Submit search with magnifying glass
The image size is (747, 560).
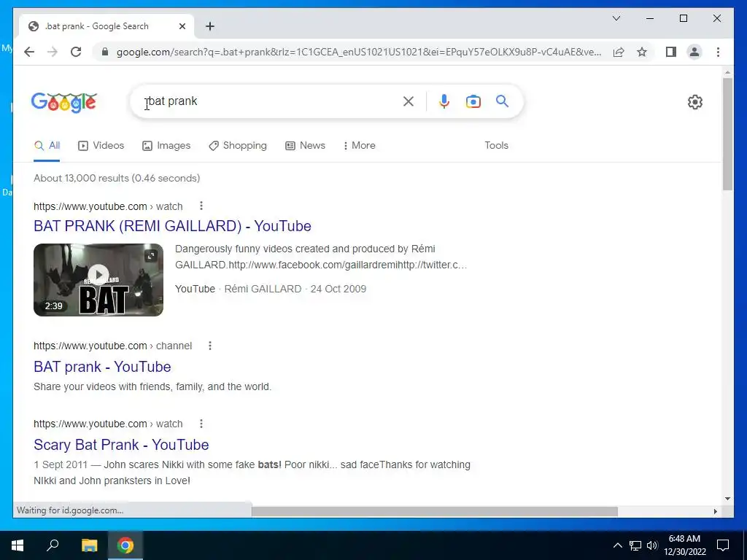point(502,101)
